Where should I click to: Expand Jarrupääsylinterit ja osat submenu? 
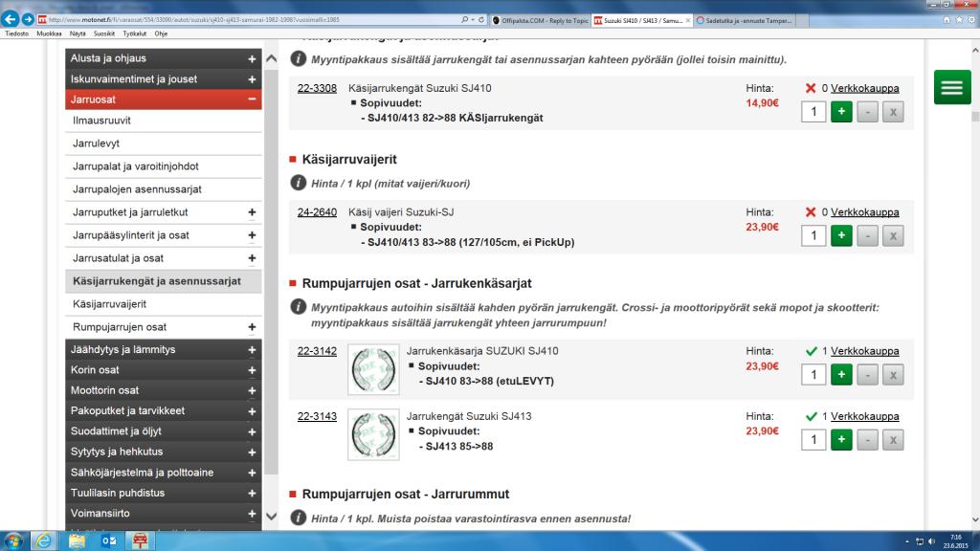[x=252, y=235]
